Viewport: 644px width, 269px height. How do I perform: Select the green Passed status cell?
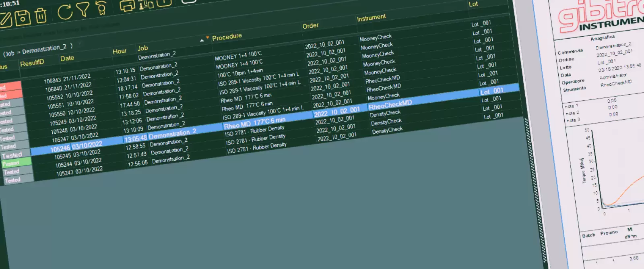[16, 163]
